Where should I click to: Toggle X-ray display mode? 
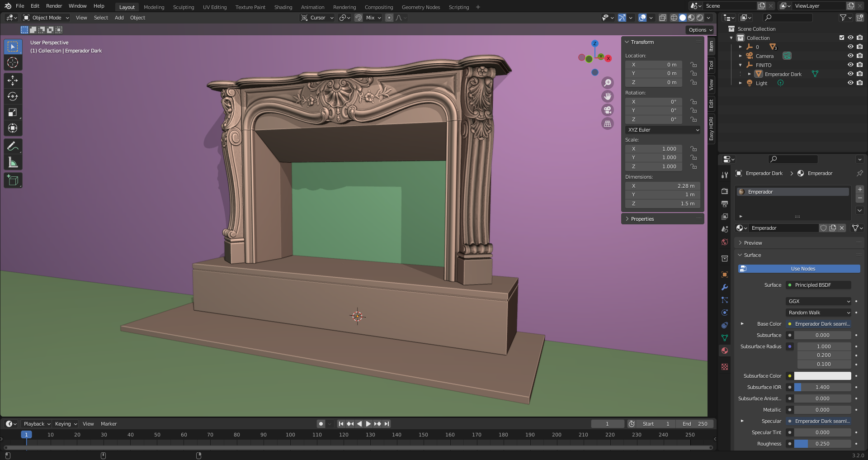coord(662,18)
